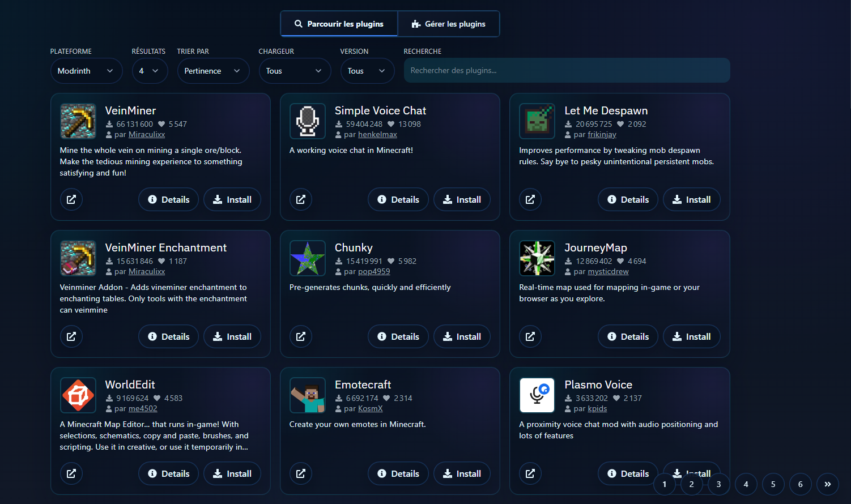Open author link KosmX
Screen dimensions: 851x504
tap(371, 409)
